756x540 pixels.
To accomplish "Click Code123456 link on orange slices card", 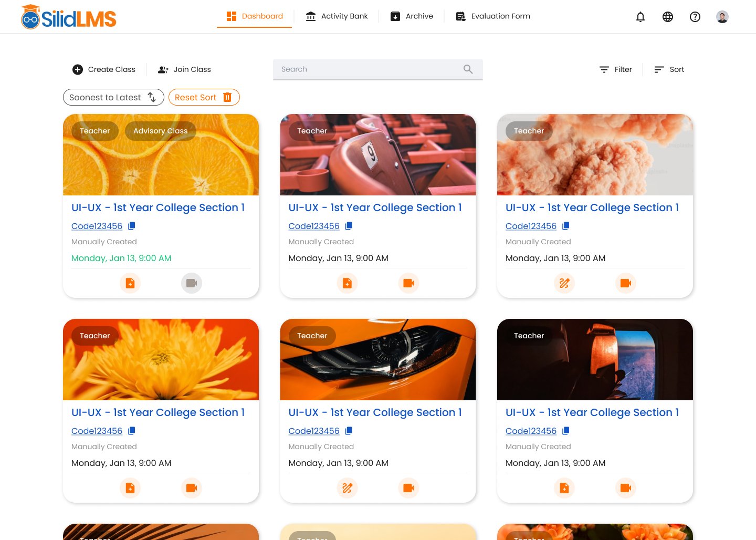I will pos(97,226).
